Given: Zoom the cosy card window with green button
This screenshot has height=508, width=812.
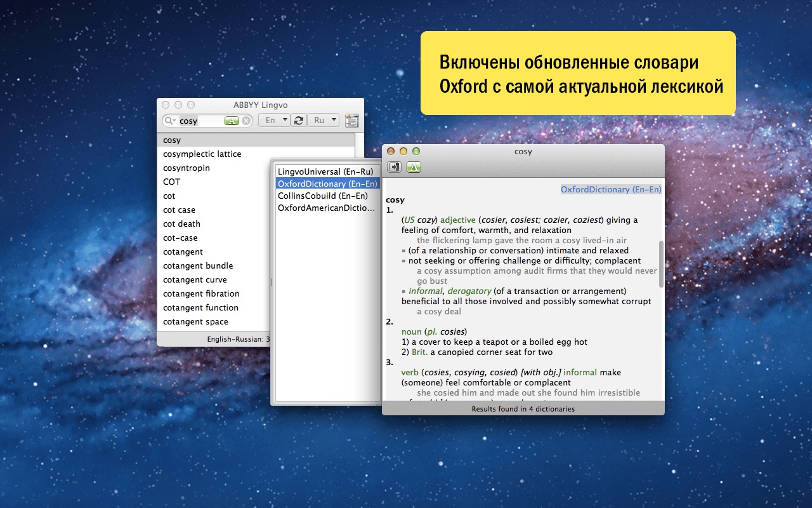Looking at the screenshot, I should (416, 151).
